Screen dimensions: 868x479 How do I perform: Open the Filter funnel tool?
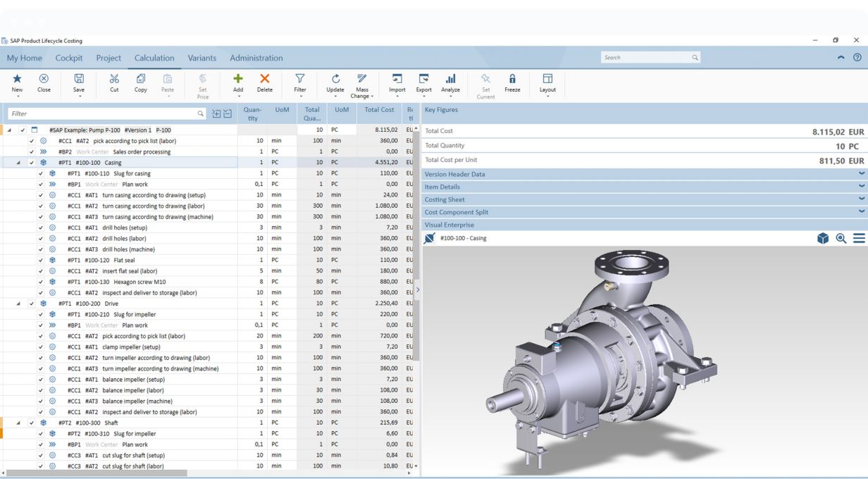coord(300,80)
